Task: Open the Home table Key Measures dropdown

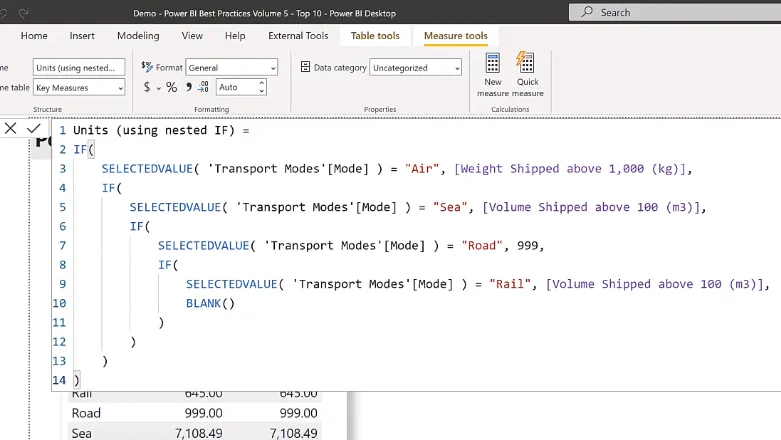Action: coord(79,88)
